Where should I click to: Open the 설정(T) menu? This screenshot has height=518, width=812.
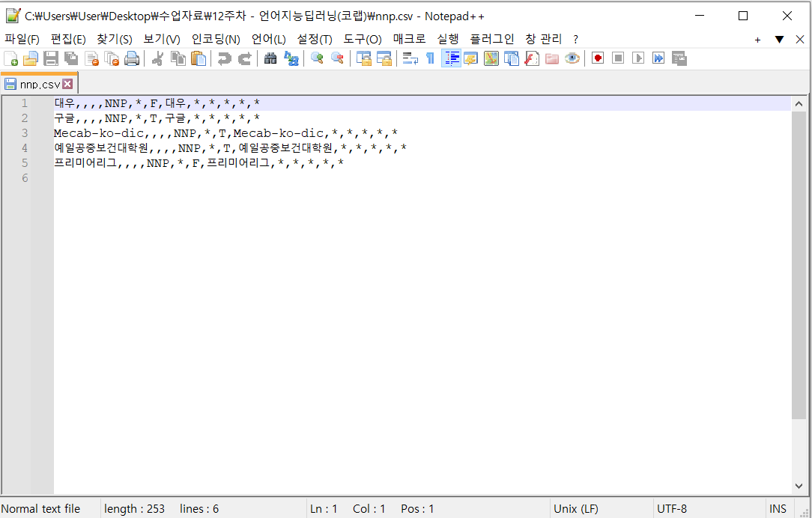(x=315, y=40)
